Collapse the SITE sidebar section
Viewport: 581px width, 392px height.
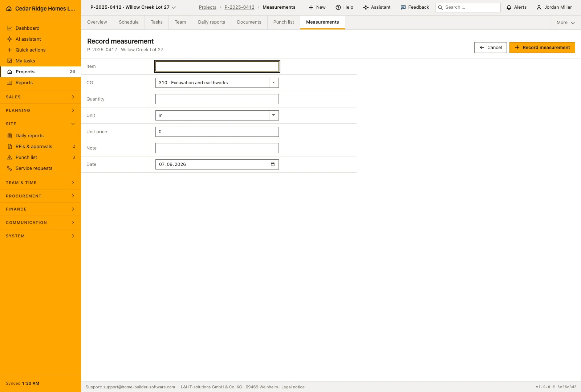tap(40, 124)
